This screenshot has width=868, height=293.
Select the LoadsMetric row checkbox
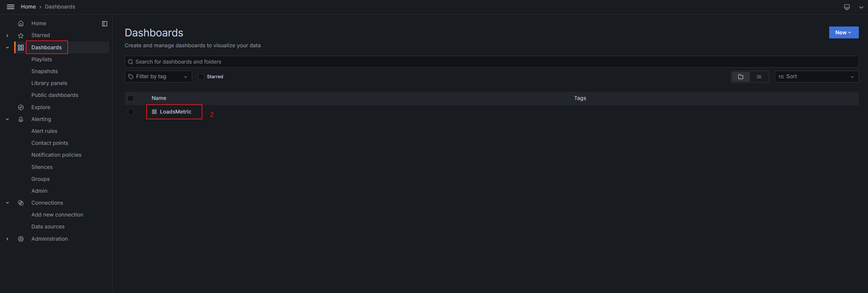(x=131, y=112)
